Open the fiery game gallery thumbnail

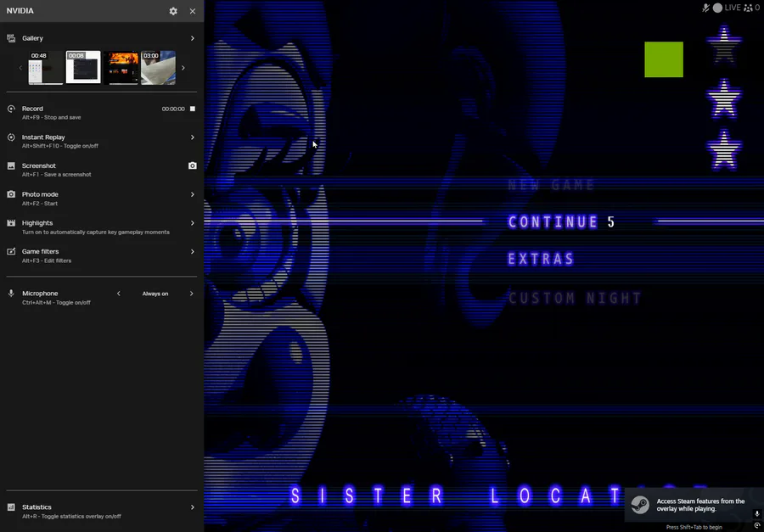click(x=121, y=68)
